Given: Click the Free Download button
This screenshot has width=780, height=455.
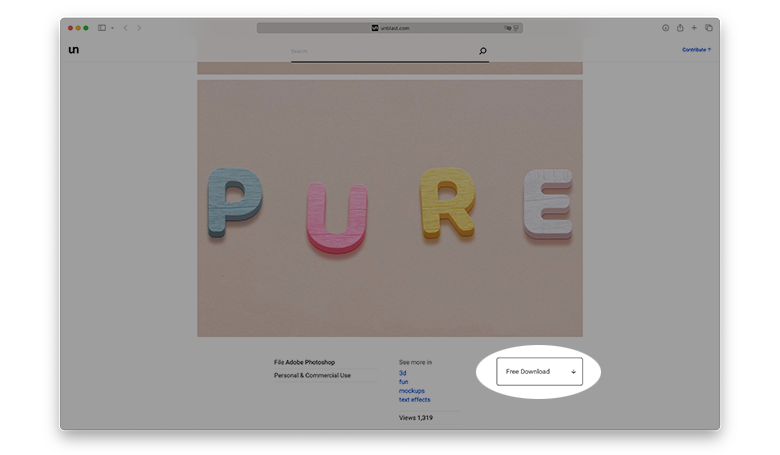Looking at the screenshot, I should tap(539, 371).
